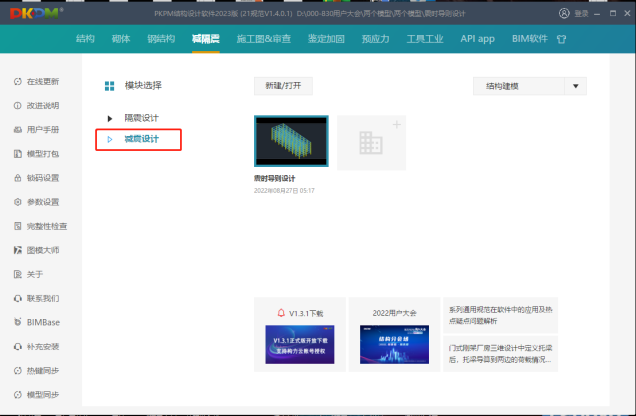Viewport: 636px width, 416px height.
Task: Switch to the 结构 tab
Action: coord(85,39)
